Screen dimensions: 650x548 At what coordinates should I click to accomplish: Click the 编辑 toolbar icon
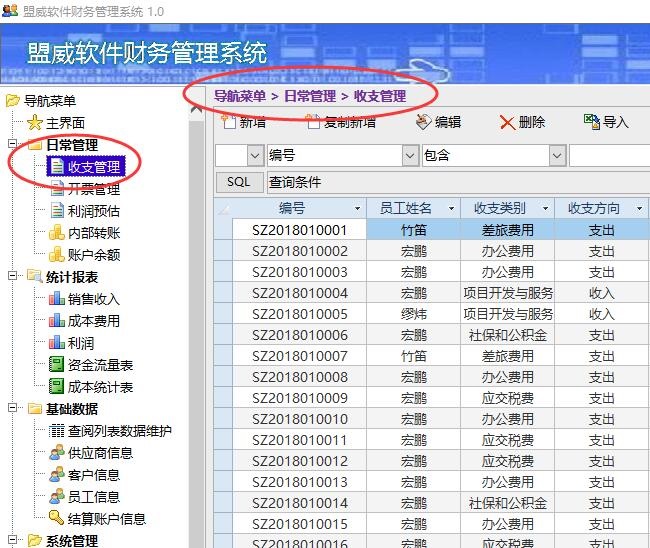click(x=424, y=122)
